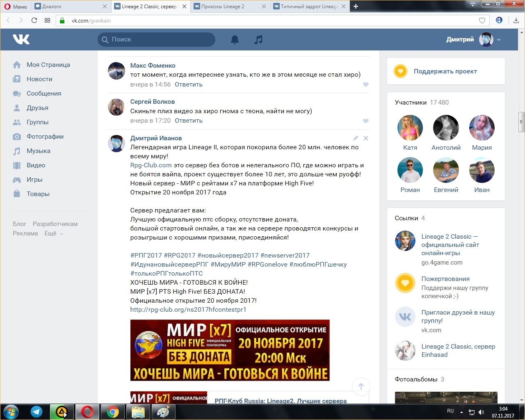525x420 pixels.
Task: Click the #РПГ2017 hashtag
Action: (146, 256)
